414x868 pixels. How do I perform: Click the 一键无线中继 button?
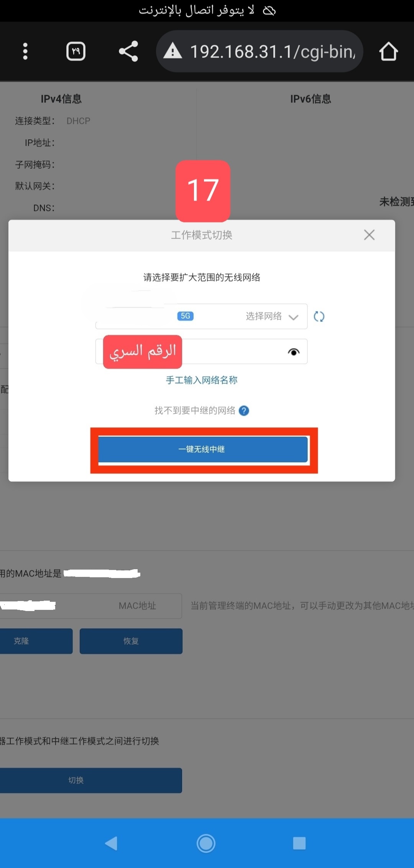(x=203, y=449)
